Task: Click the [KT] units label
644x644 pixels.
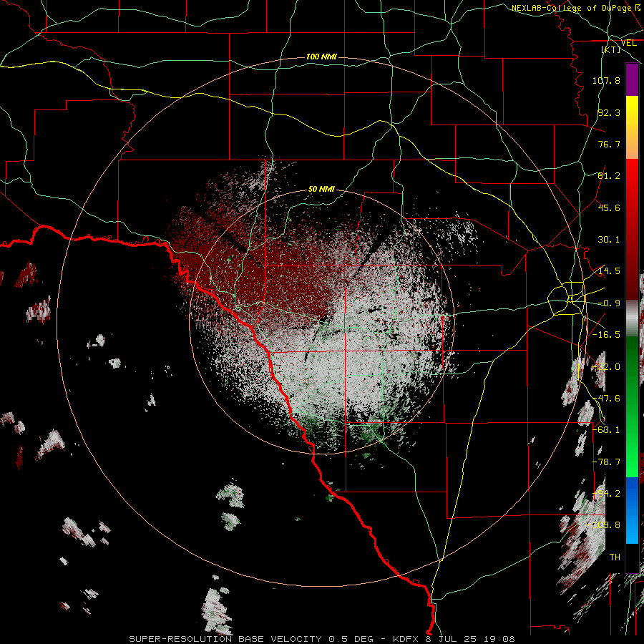Action: coord(611,49)
